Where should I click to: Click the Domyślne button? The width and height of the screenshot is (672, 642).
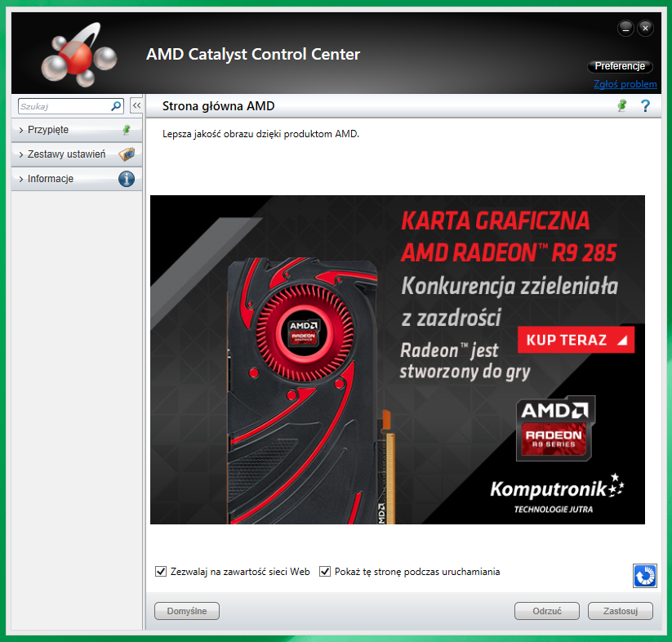[x=187, y=611]
